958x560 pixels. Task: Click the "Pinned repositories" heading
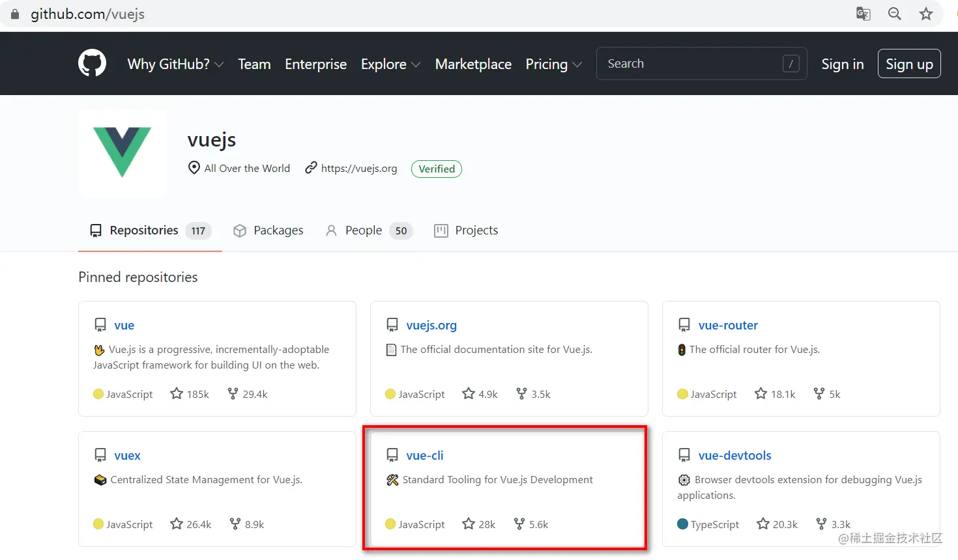pos(138,277)
